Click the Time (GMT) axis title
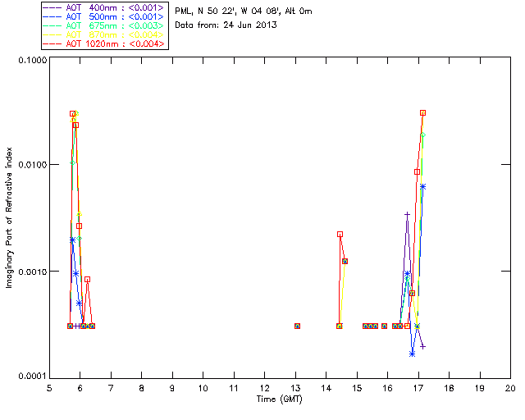The image size is (525, 420). click(280, 399)
